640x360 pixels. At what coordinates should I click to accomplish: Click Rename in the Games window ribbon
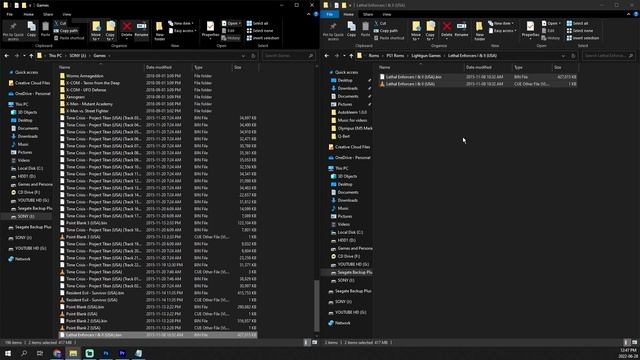point(141,30)
